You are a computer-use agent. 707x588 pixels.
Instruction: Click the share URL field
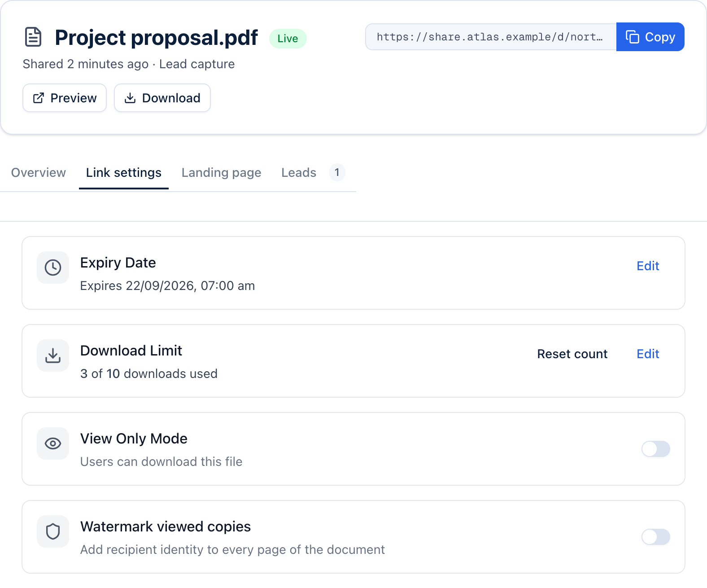(491, 37)
